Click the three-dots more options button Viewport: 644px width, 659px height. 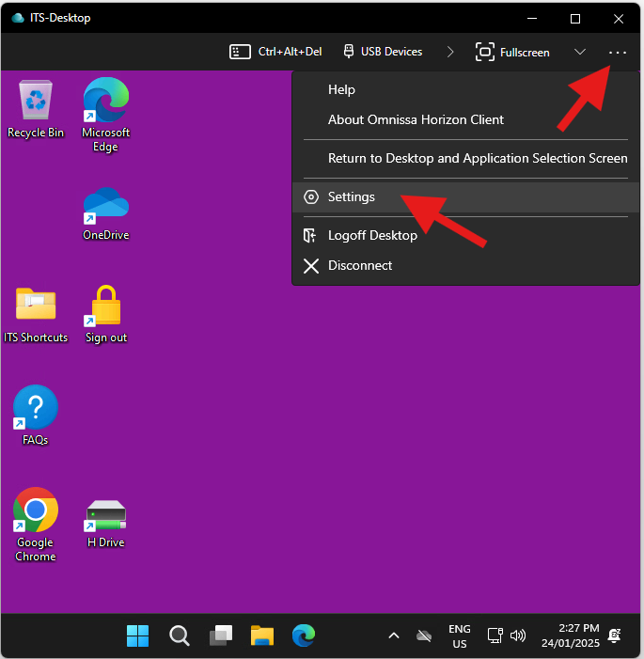[x=618, y=52]
